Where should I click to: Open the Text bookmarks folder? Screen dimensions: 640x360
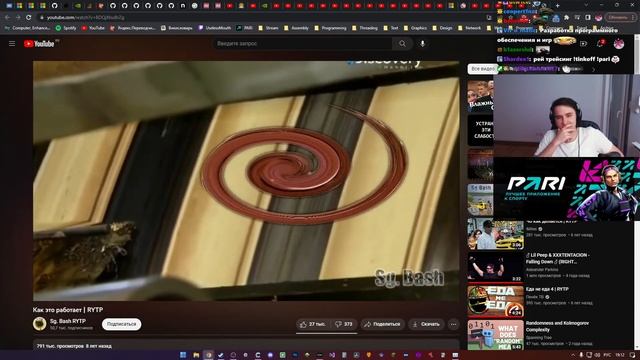tap(391, 28)
